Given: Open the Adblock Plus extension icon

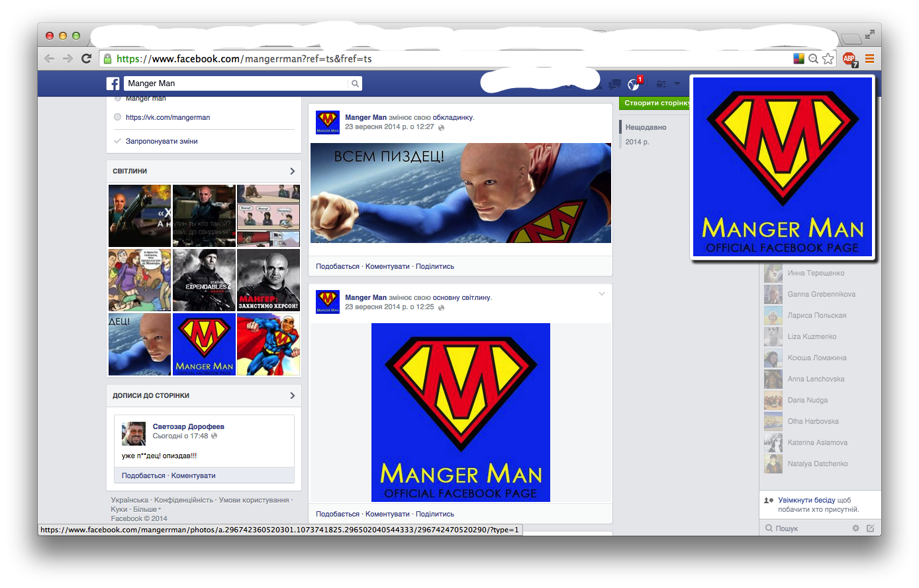Looking at the screenshot, I should click(x=849, y=59).
